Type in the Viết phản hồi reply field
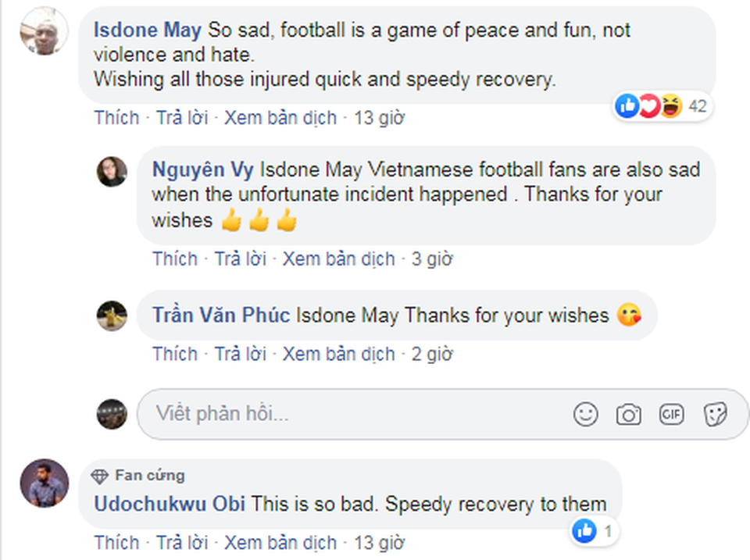The image size is (750, 560). coord(352,414)
